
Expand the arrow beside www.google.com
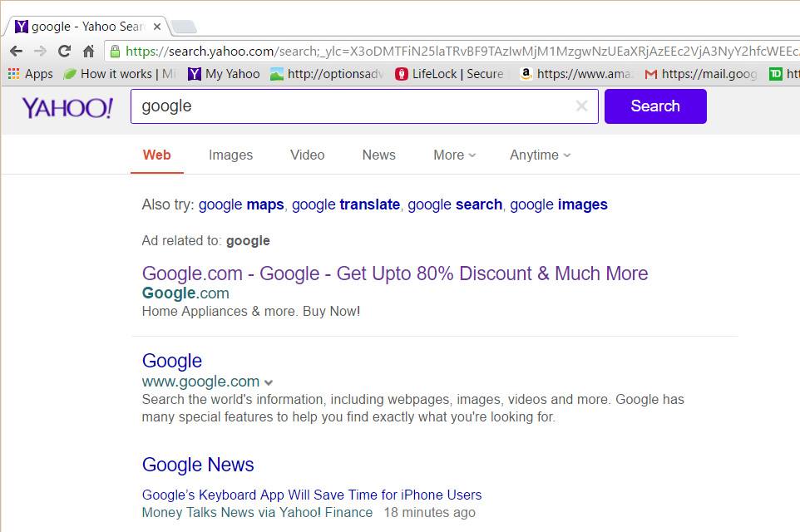pyautogui.click(x=269, y=383)
